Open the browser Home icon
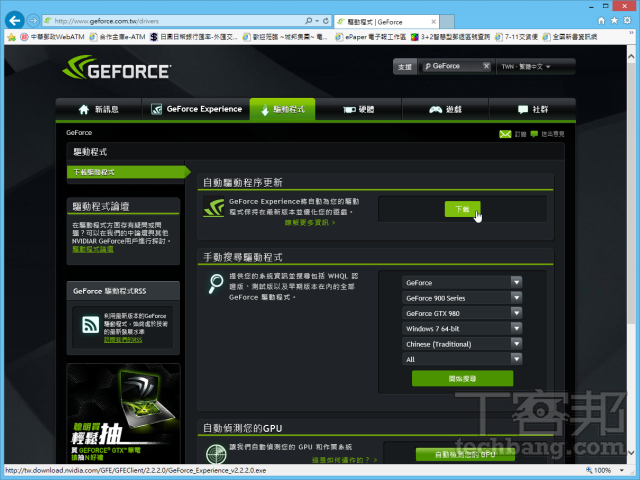The width and height of the screenshot is (640, 480). pos(601,20)
